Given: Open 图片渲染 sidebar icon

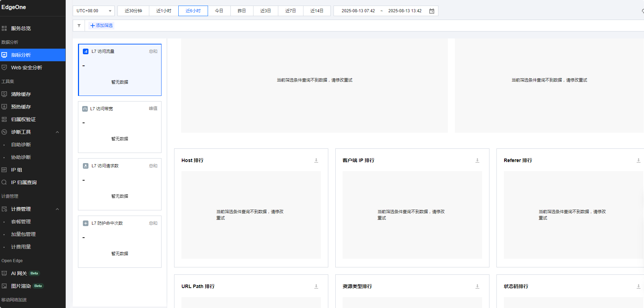Looking at the screenshot, I should point(4,286).
